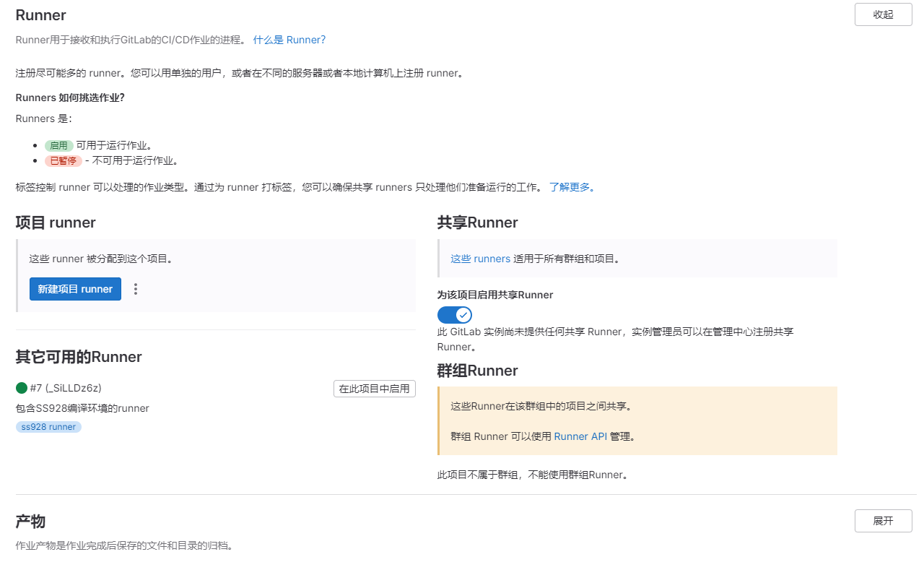
Task: Click the 其它可用的Runner heading
Action: coord(79,357)
